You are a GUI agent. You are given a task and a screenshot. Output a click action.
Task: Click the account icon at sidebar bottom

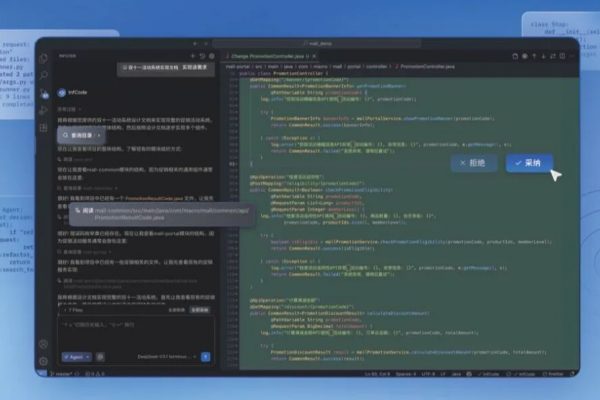point(44,344)
